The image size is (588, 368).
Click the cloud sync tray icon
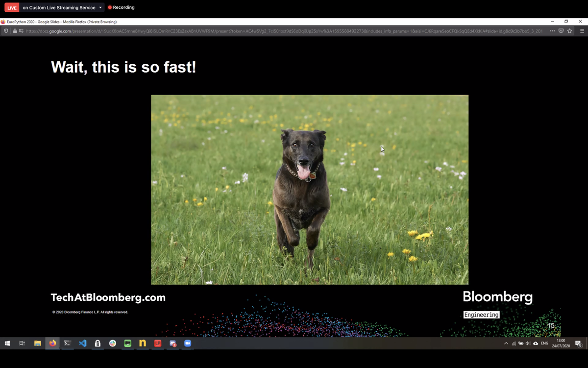click(x=536, y=343)
